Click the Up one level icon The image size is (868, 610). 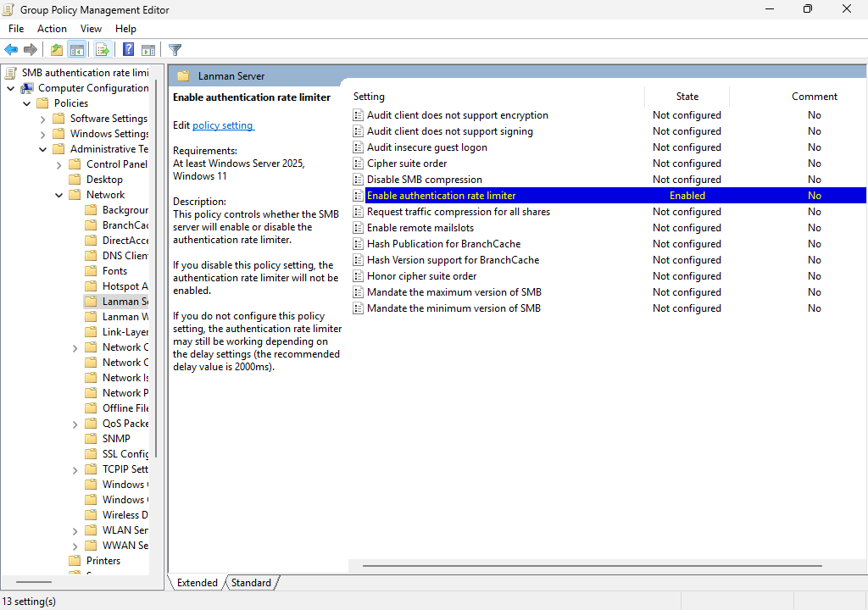[x=56, y=49]
